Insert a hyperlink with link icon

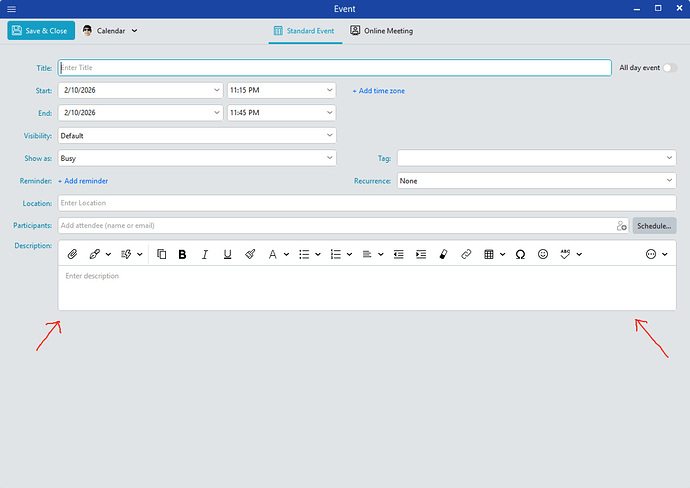click(466, 254)
